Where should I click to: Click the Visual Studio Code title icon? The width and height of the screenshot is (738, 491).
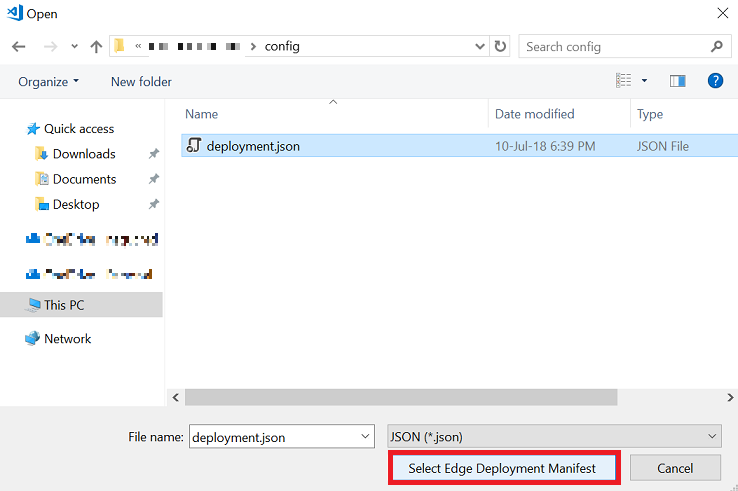[x=15, y=13]
